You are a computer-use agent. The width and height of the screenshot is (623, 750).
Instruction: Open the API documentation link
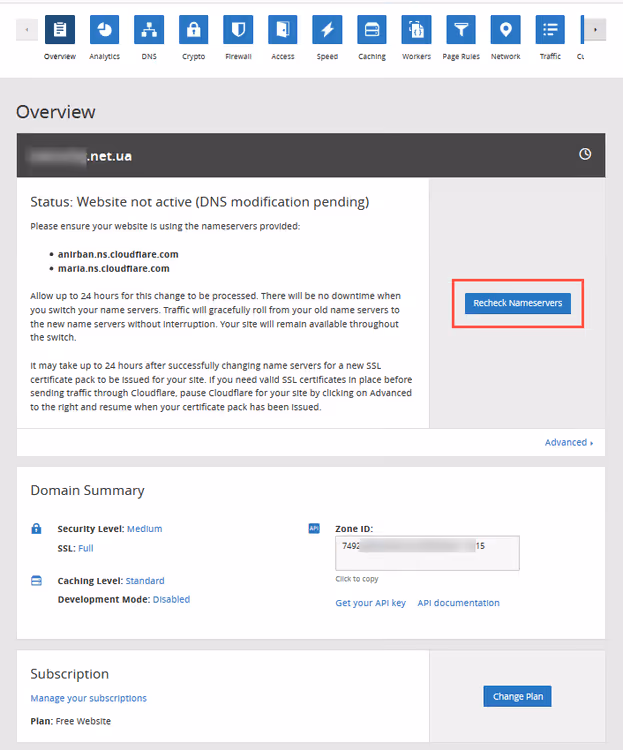point(458,603)
